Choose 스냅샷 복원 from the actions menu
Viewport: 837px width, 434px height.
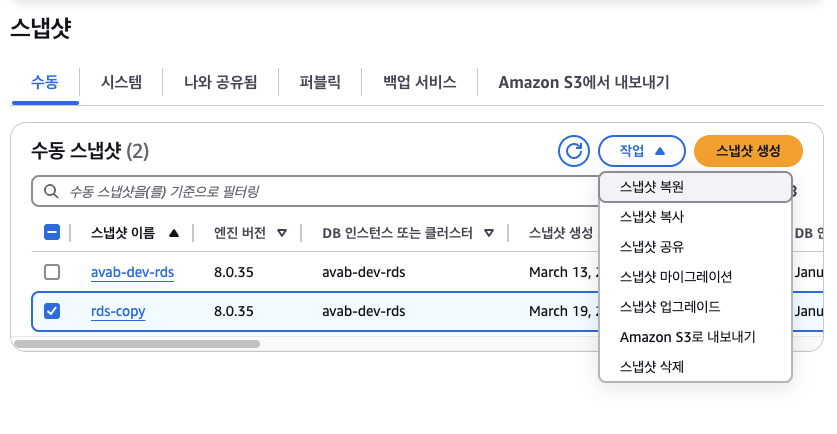coord(652,186)
